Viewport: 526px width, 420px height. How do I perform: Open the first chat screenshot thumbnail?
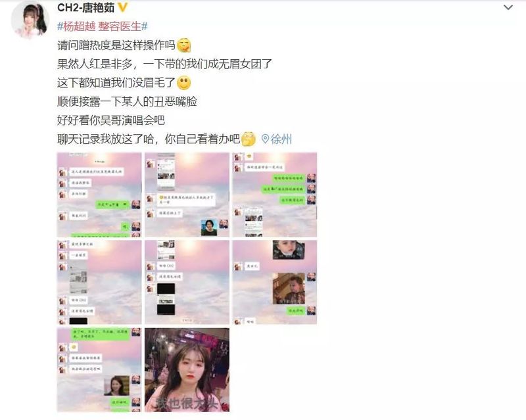99,195
